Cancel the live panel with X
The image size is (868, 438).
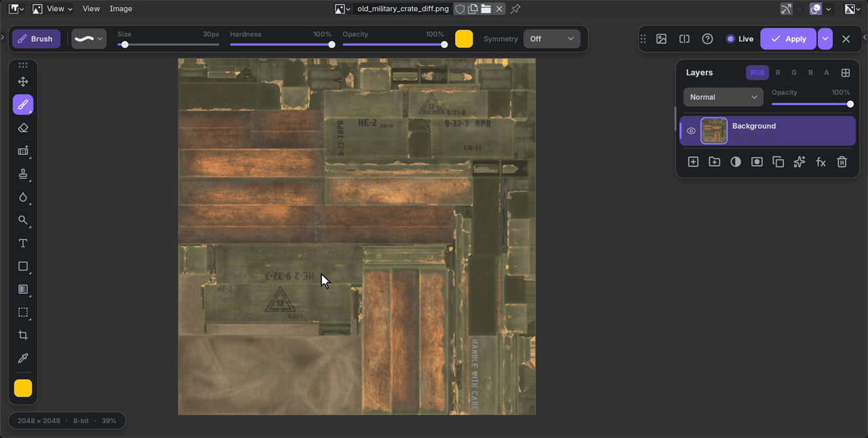846,39
